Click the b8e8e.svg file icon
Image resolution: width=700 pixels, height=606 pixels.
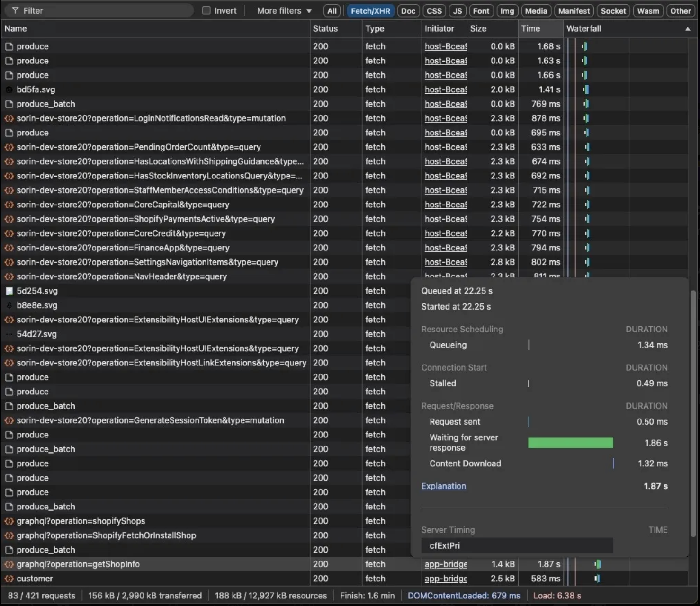9,305
